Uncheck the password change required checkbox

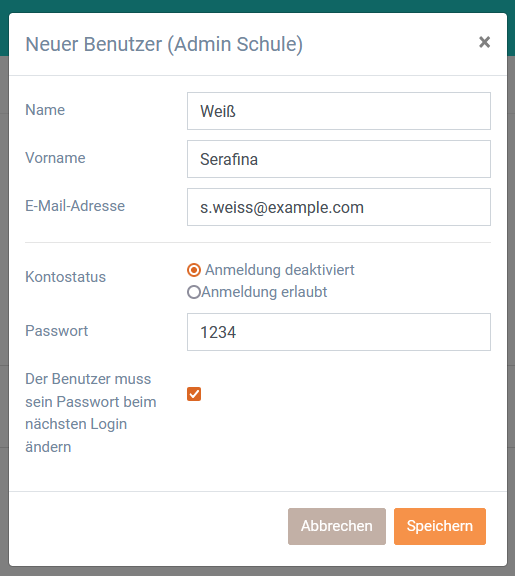coord(194,394)
